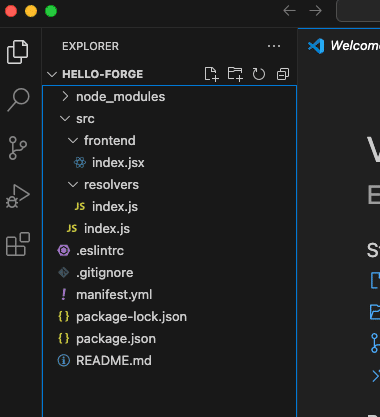Open the Source Control view

tap(18, 148)
